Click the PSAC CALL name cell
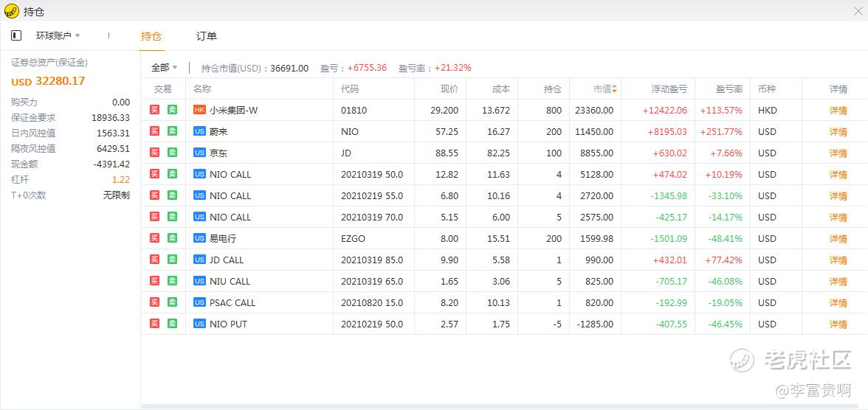This screenshot has width=868, height=410. (232, 302)
